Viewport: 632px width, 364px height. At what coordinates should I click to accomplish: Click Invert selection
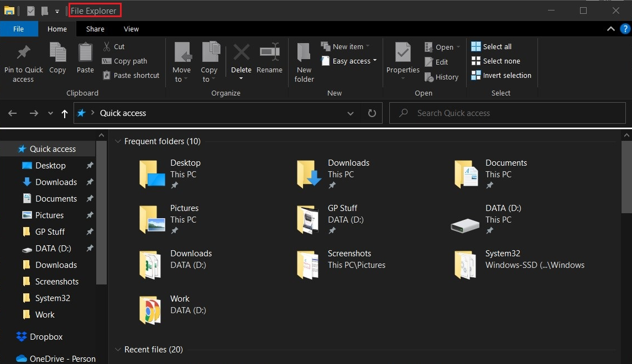[502, 76]
